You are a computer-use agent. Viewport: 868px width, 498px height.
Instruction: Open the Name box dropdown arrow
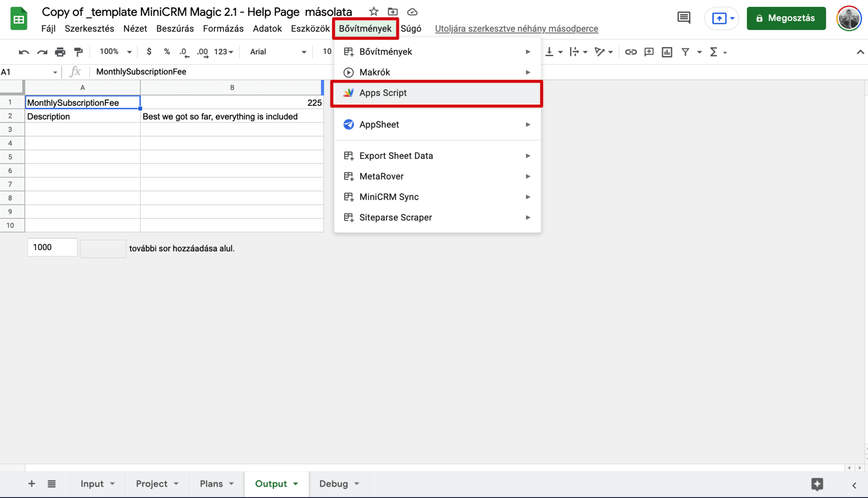55,72
